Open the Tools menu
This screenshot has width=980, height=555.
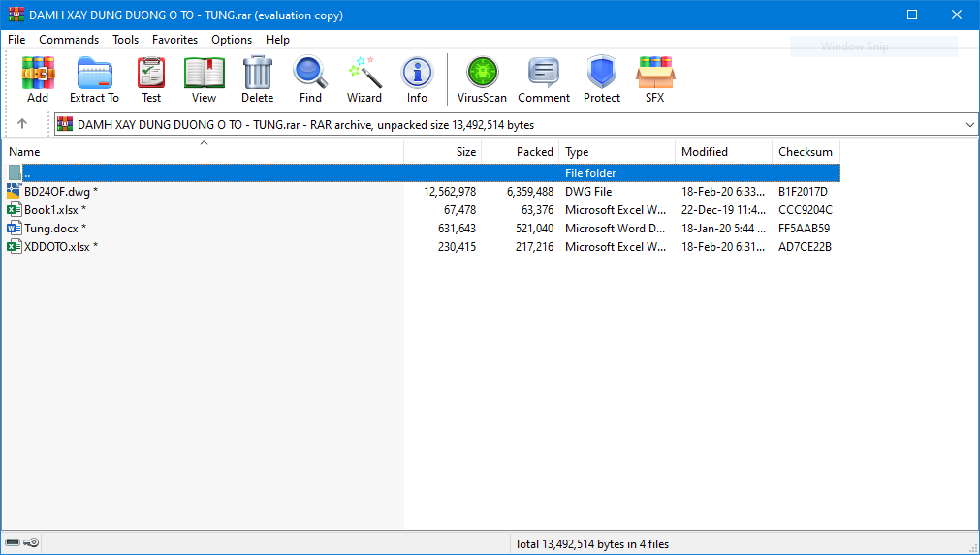126,40
